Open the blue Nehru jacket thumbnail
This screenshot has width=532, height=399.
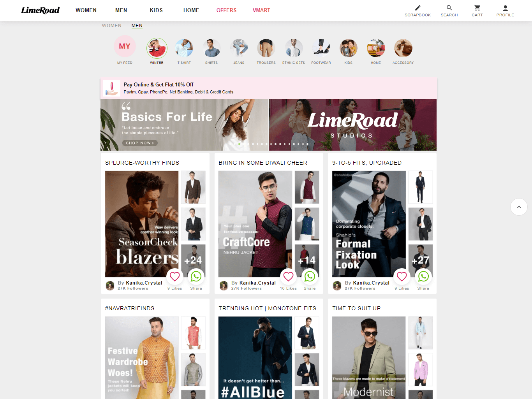coord(307,224)
